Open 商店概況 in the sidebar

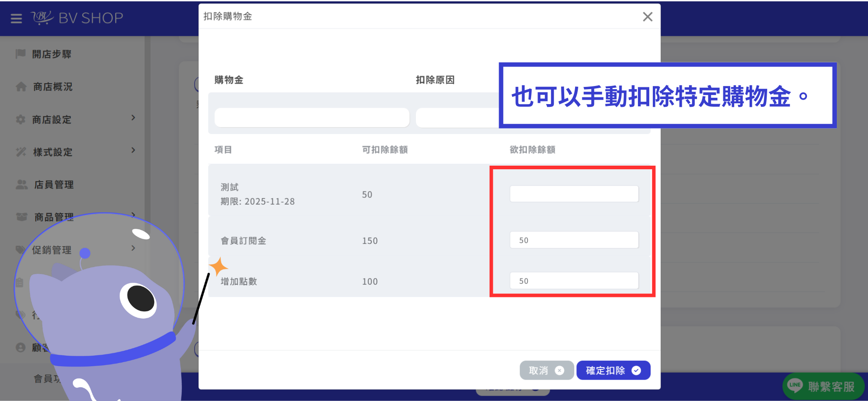53,87
